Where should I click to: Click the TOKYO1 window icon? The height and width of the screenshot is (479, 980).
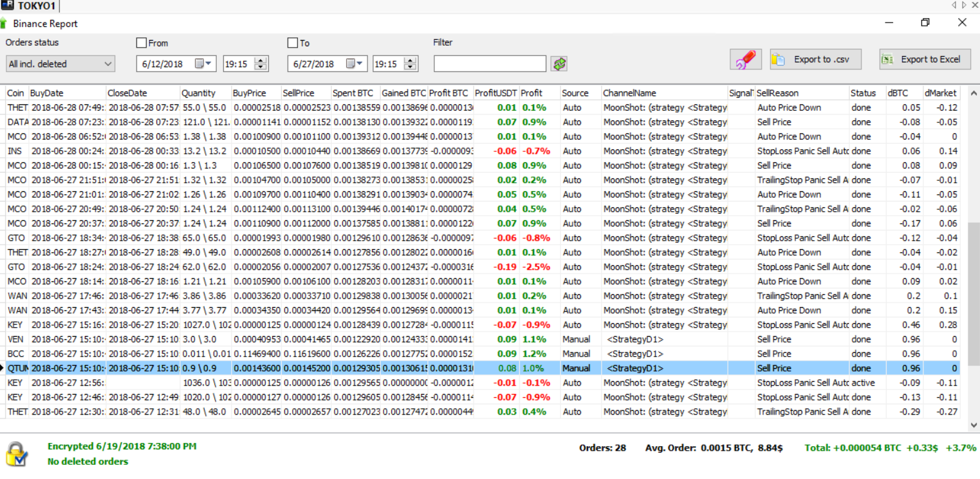7,6
